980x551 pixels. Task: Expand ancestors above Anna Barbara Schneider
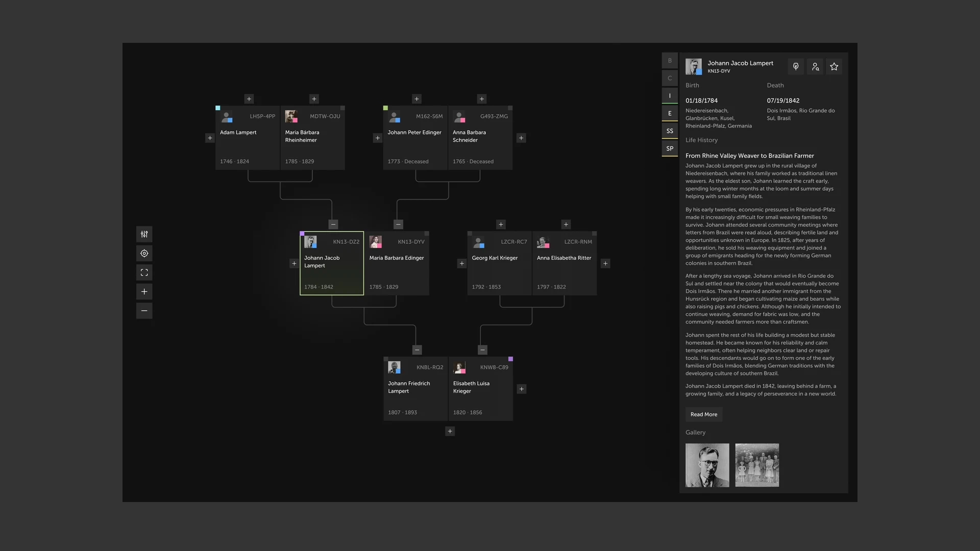482,99
